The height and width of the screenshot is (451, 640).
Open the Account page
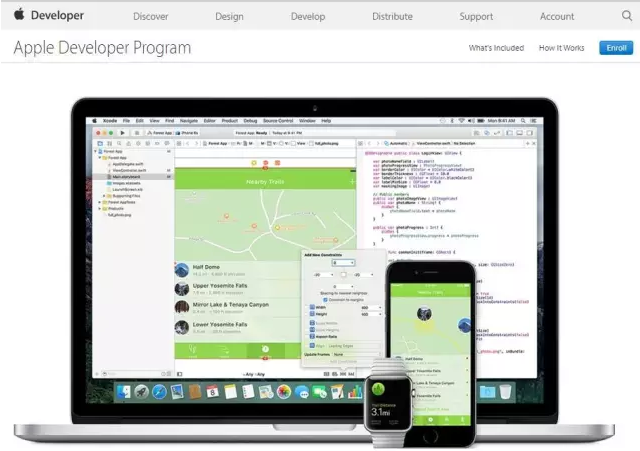tap(557, 16)
